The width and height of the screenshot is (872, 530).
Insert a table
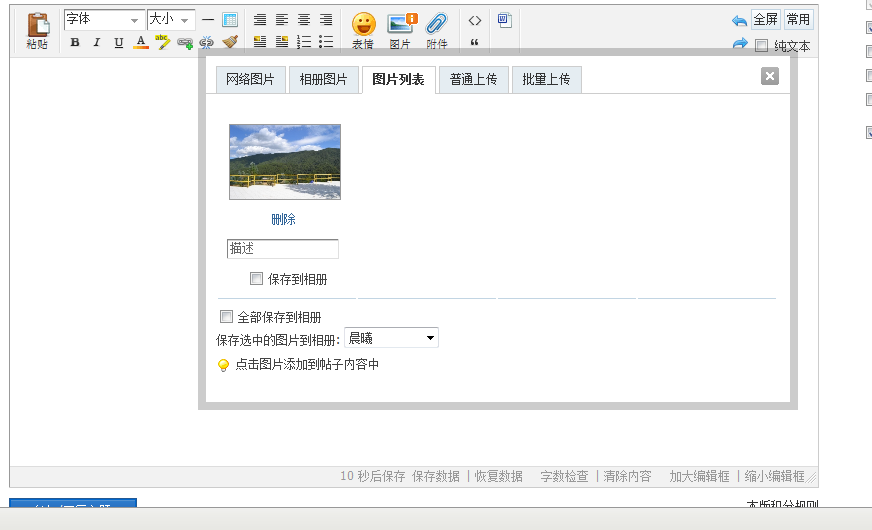(x=230, y=20)
